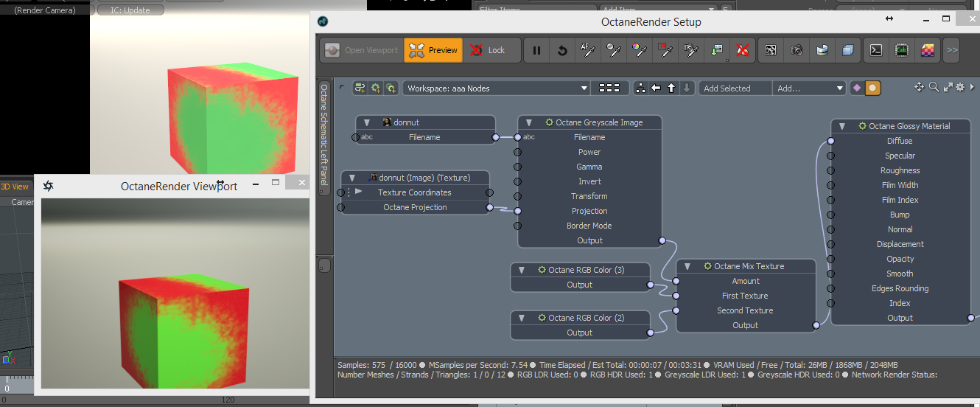The image size is (980, 407).
Task: Click the grid layout icon beside workspace dropdown
Action: (x=609, y=88)
